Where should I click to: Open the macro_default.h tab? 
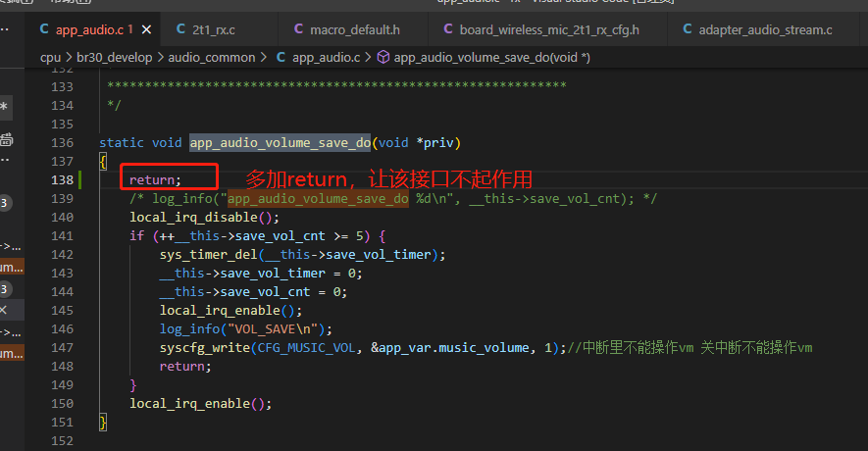pos(355,29)
